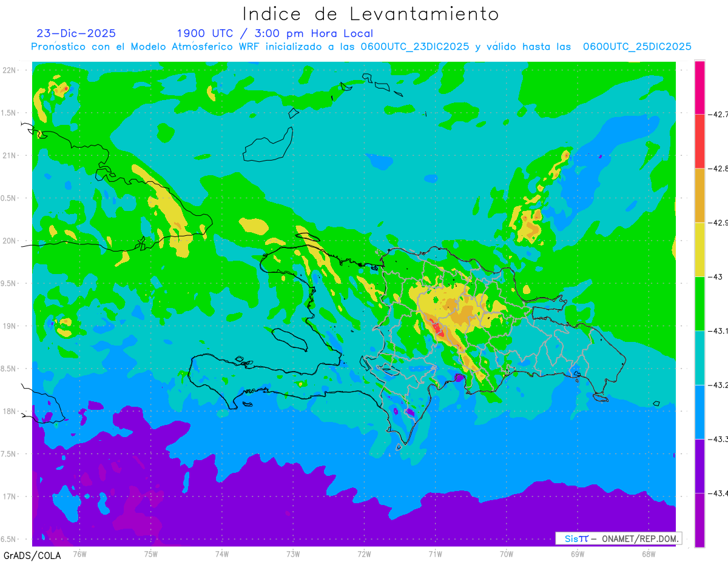This screenshot has width=728, height=562.
Task: Click the '-42.7' color bar value
Action: point(718,114)
